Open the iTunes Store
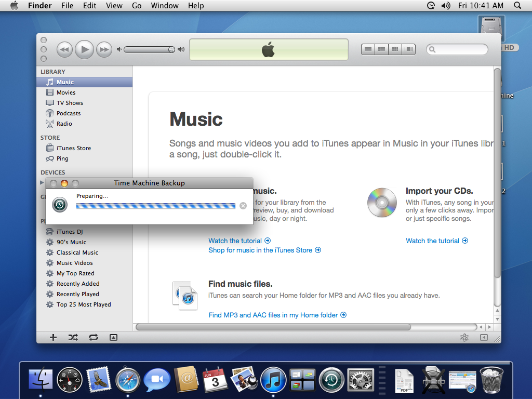The height and width of the screenshot is (399, 532). pyautogui.click(x=85, y=148)
